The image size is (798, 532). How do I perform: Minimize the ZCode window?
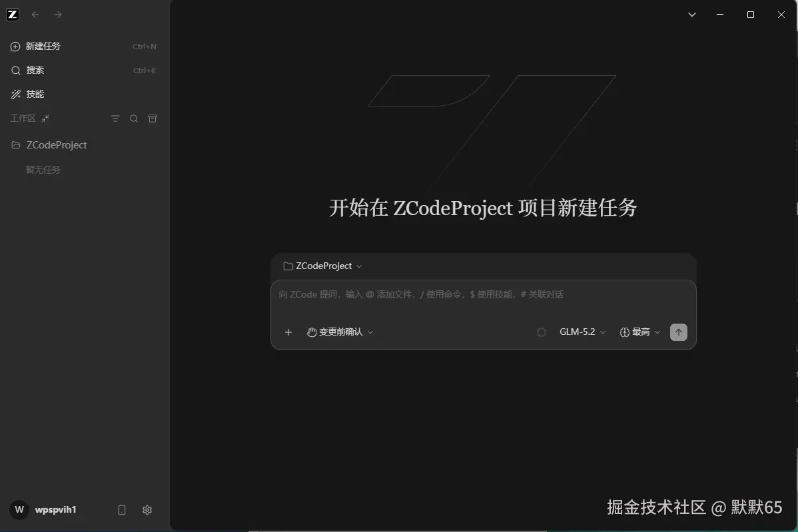pos(719,15)
